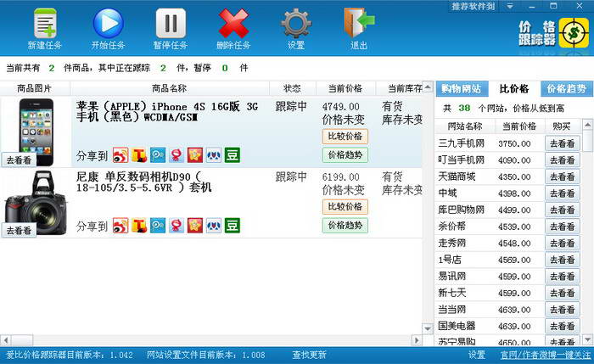
Task: Click 去看看 for 库巴购物网
Action: tap(563, 210)
